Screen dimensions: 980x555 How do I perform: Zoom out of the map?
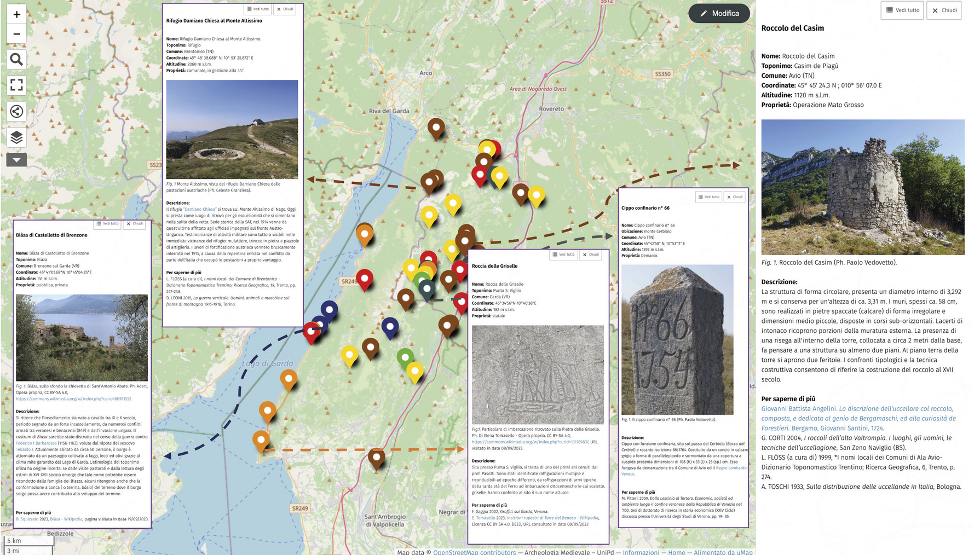click(16, 34)
